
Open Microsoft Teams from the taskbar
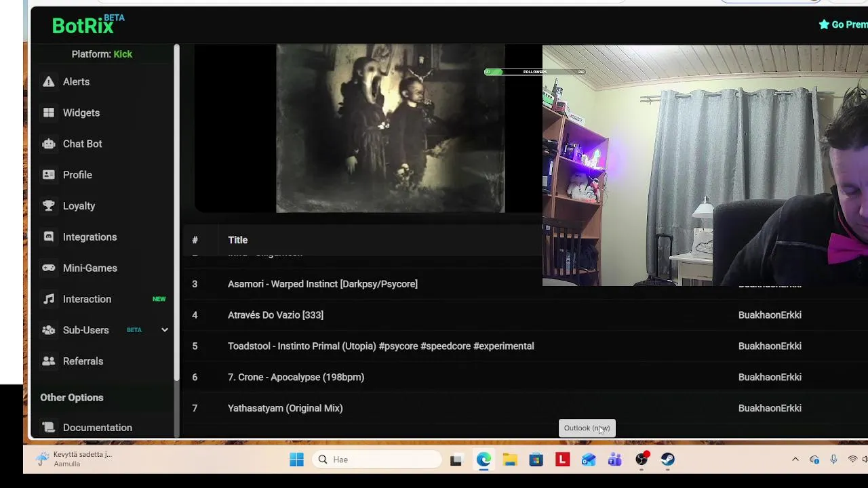click(x=615, y=460)
